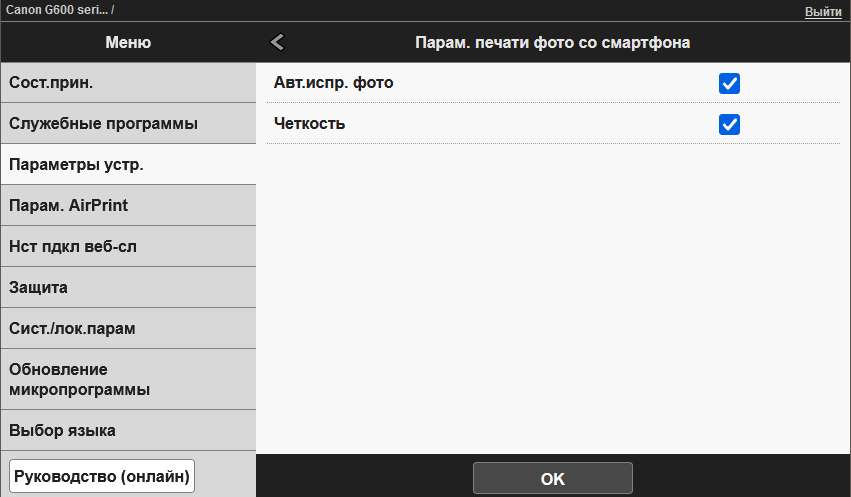Screen dimensions: 851x497
Task: Open the Сост.прин. menu item
Action: click(128, 82)
